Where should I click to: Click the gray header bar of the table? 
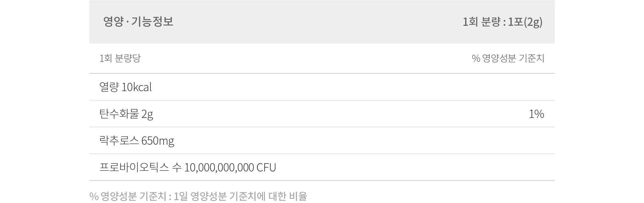pos(322,22)
